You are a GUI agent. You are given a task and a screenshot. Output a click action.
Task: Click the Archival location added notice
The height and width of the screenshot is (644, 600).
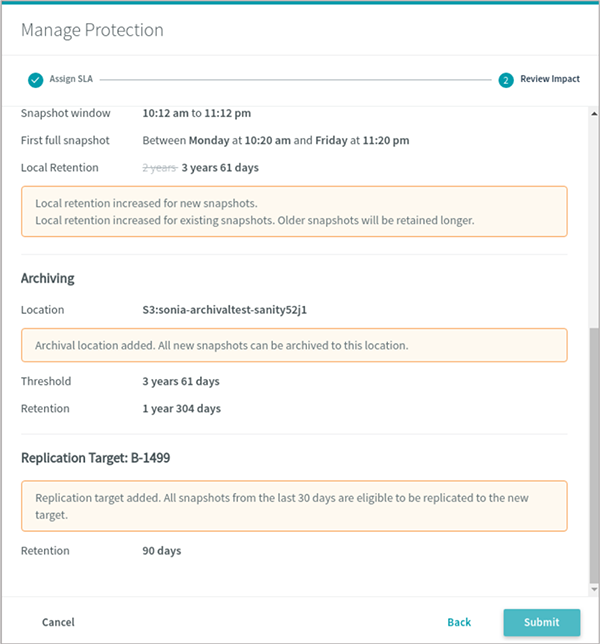click(x=294, y=345)
